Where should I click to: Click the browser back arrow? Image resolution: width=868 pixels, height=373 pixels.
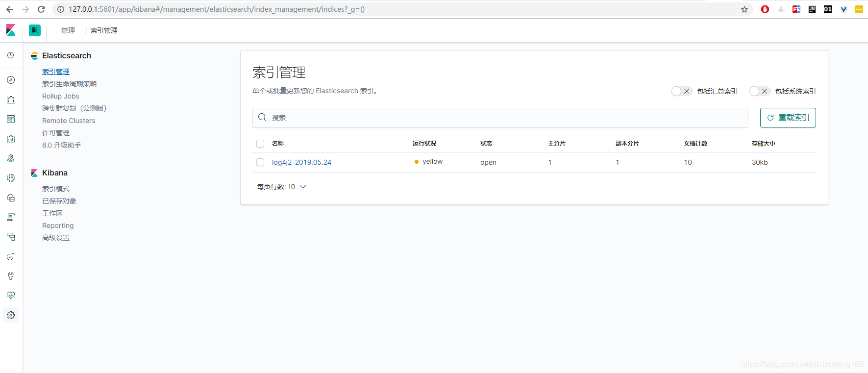[10, 9]
